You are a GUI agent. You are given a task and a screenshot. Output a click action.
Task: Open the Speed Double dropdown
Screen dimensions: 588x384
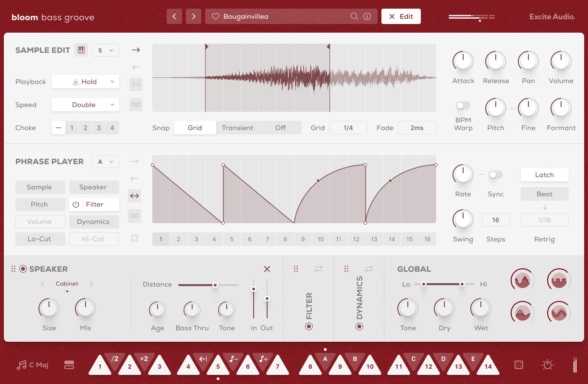(x=85, y=105)
